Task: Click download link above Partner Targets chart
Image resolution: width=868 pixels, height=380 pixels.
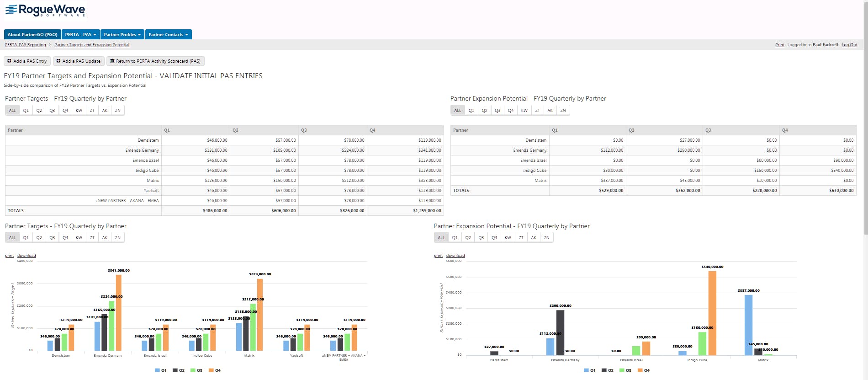Action: [26, 256]
